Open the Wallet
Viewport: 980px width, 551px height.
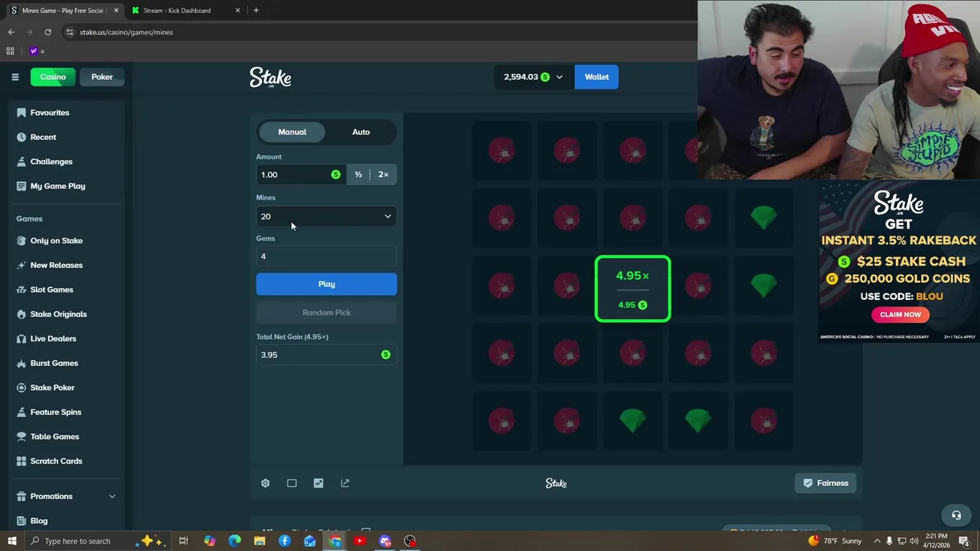point(596,77)
